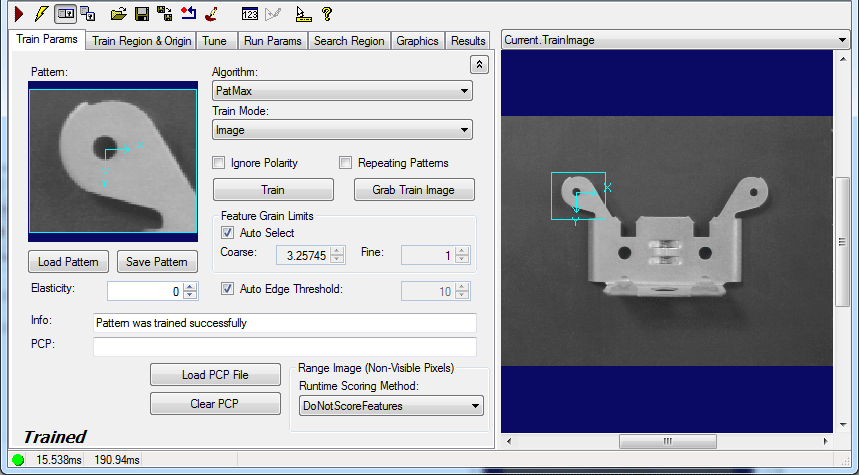Switch to the Train Params tab

point(47,39)
